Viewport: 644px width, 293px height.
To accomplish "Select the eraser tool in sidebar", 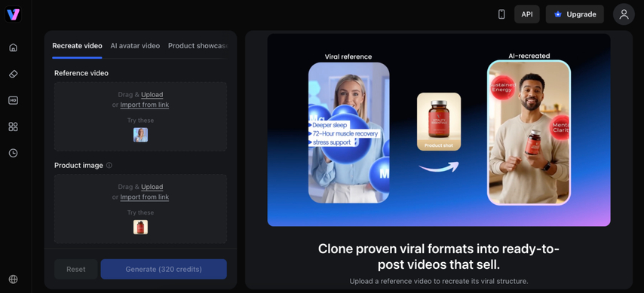I will (x=13, y=74).
